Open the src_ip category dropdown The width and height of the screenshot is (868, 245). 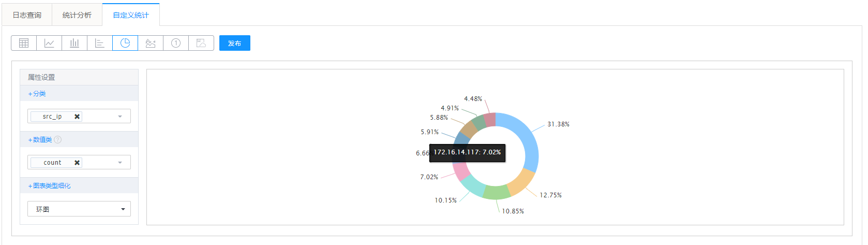[x=120, y=117]
